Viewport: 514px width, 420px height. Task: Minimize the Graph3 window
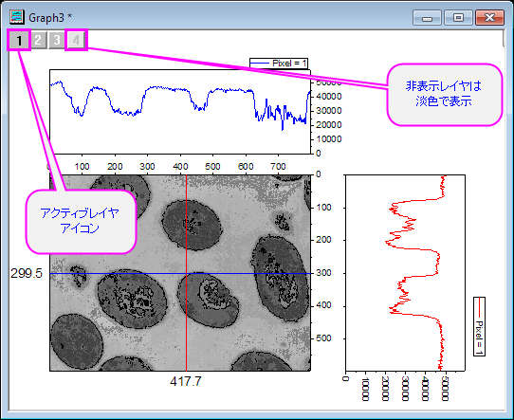pos(427,18)
